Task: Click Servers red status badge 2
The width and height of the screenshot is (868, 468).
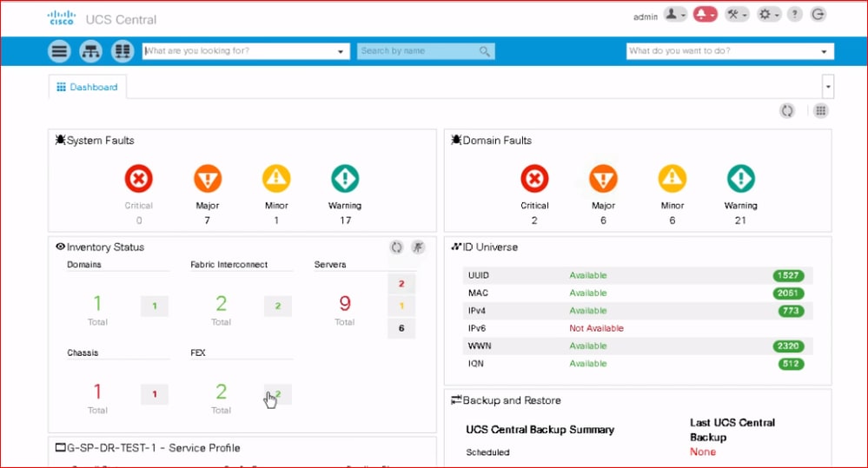Action: [x=401, y=284]
